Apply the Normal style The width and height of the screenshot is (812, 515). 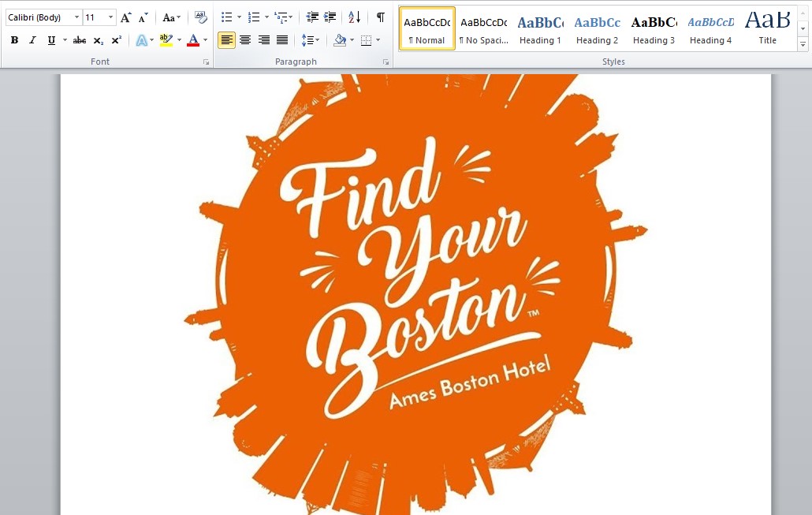pos(427,28)
